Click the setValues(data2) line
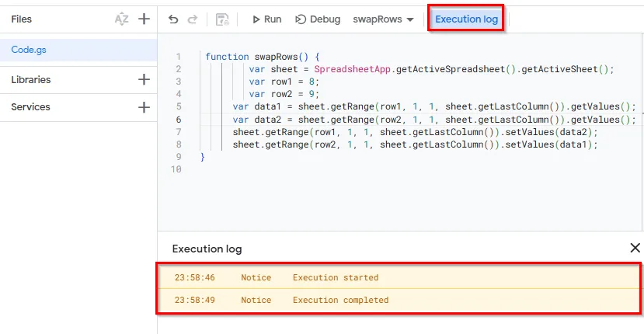This screenshot has height=334, width=644. tap(416, 132)
